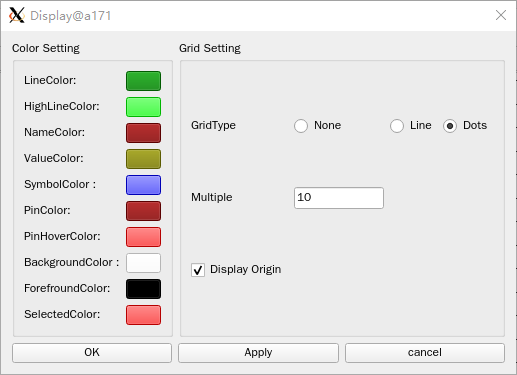The width and height of the screenshot is (517, 375).
Task: Close the Display@a171 dialog window
Action: [x=501, y=15]
